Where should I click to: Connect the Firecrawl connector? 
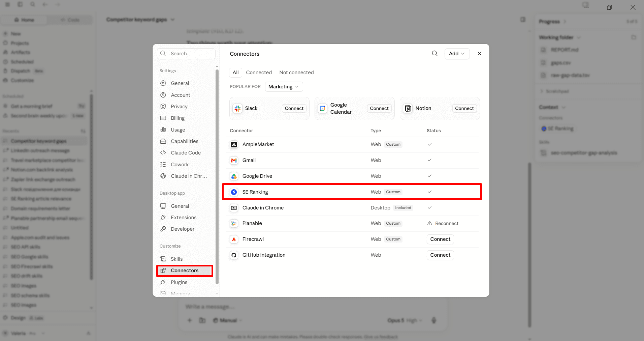pyautogui.click(x=440, y=239)
